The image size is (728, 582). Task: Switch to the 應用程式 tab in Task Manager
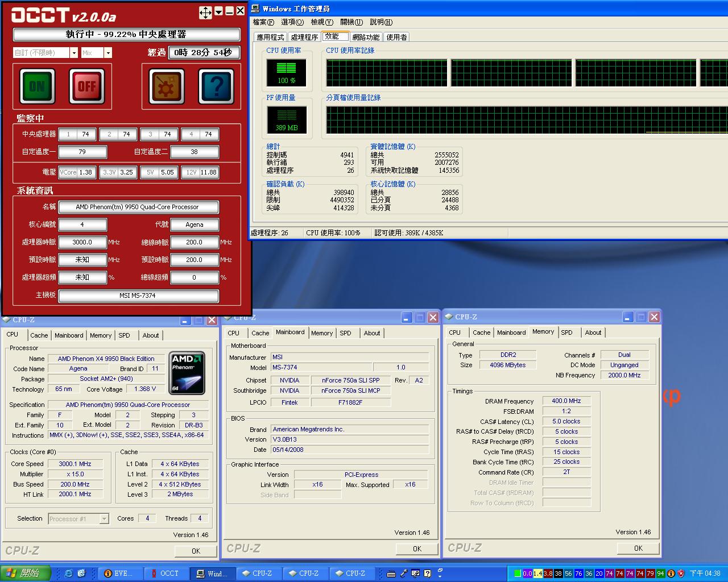(x=270, y=37)
